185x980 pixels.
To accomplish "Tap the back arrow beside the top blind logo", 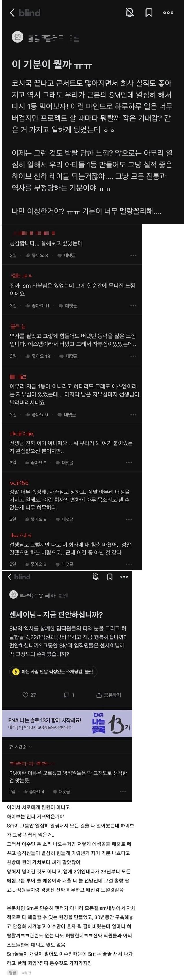I will [12, 13].
